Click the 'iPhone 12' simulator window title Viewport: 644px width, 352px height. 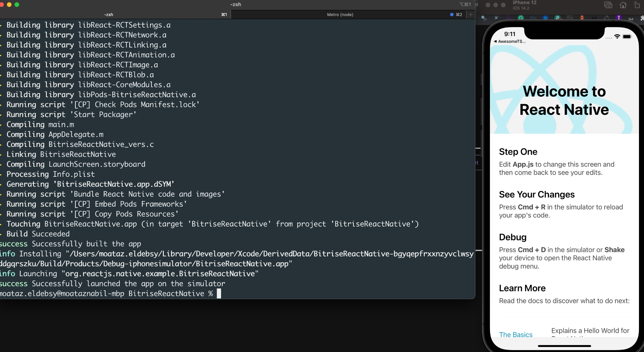coord(525,3)
